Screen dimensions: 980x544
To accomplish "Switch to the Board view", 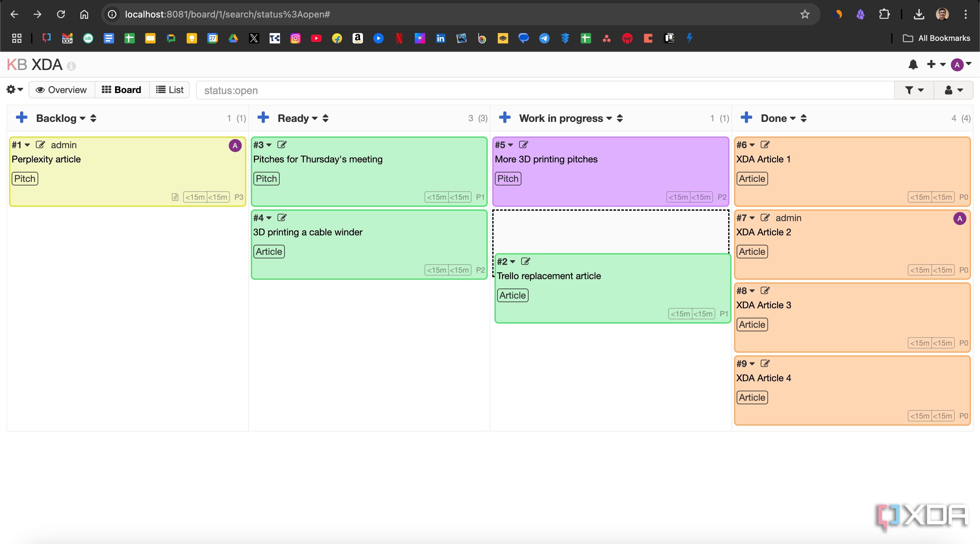I will pyautogui.click(x=122, y=90).
